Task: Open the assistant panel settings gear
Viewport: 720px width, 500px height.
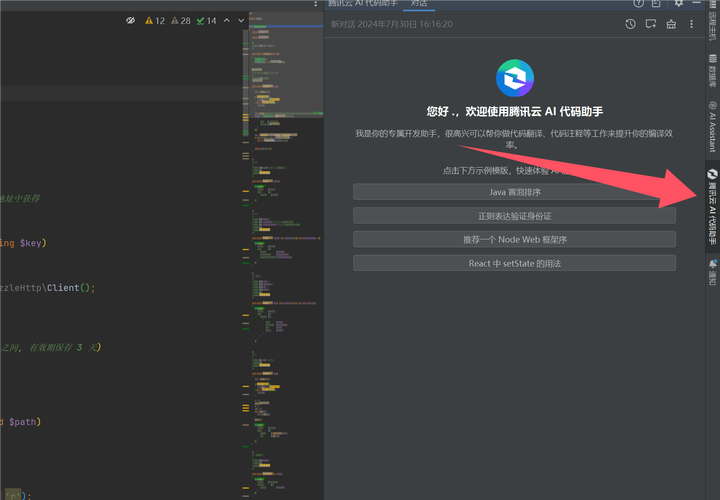Action: coord(679,3)
